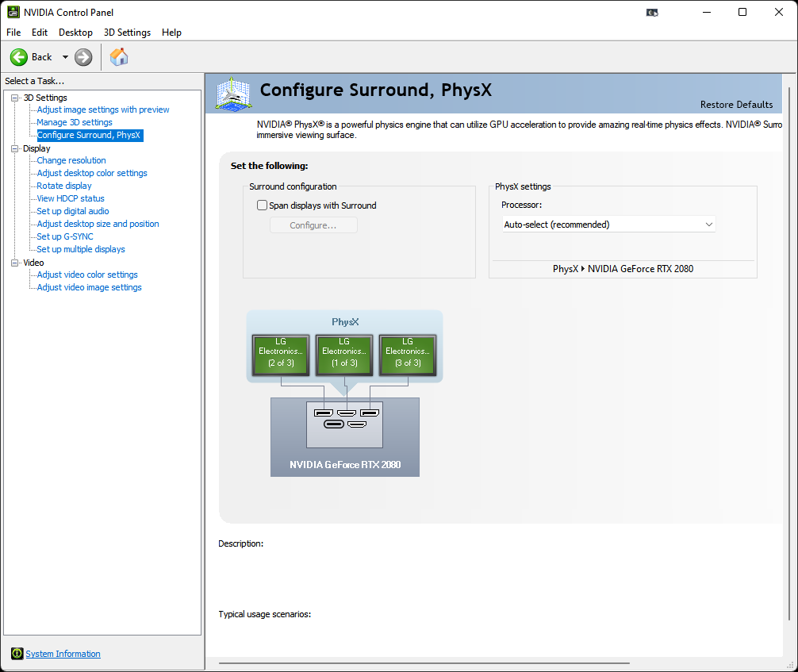Open the Help menu
Image resolution: width=798 pixels, height=672 pixels.
(x=171, y=33)
